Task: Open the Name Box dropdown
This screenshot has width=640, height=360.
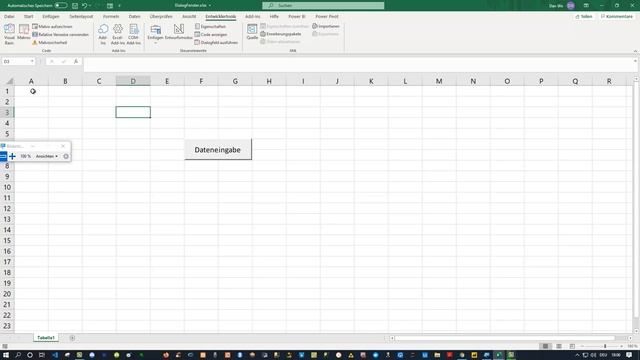Action: point(32,61)
